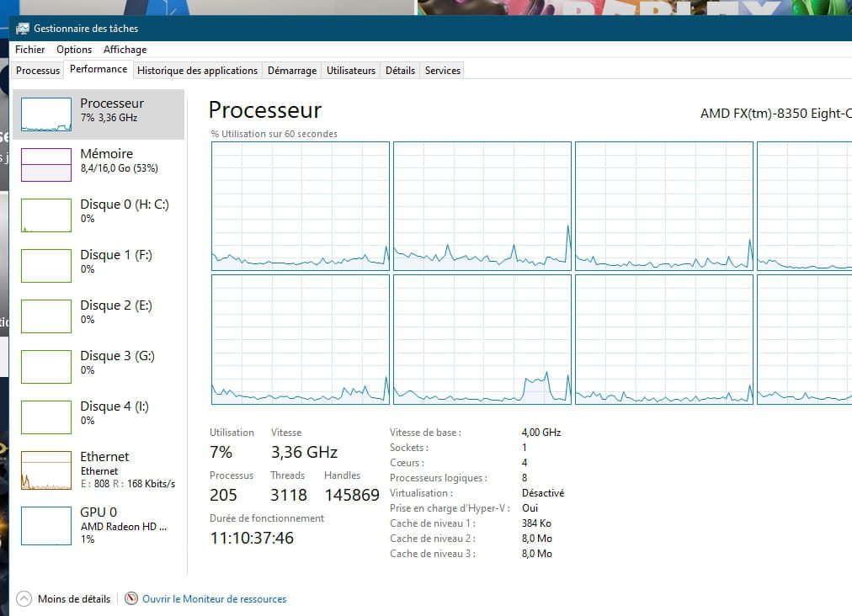Select the Processeur mini graph thumbnail
Screen dimensions: 852x616
46,114
